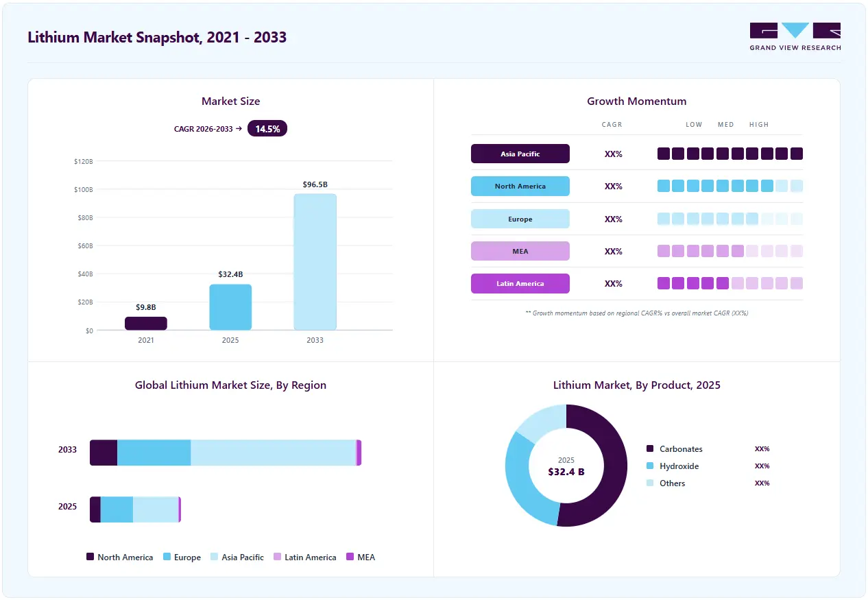Click the Latin America momentum indicator bar

click(x=730, y=283)
